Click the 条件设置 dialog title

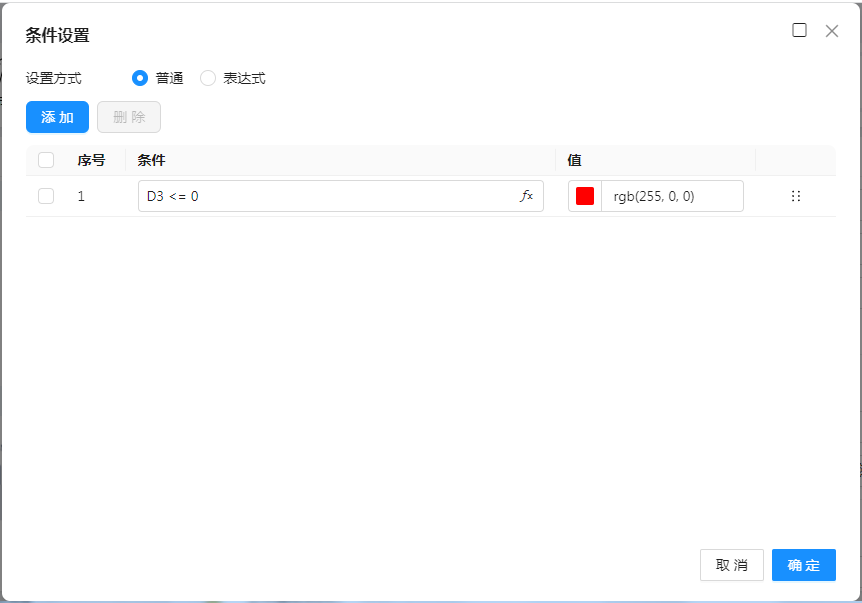coord(57,35)
